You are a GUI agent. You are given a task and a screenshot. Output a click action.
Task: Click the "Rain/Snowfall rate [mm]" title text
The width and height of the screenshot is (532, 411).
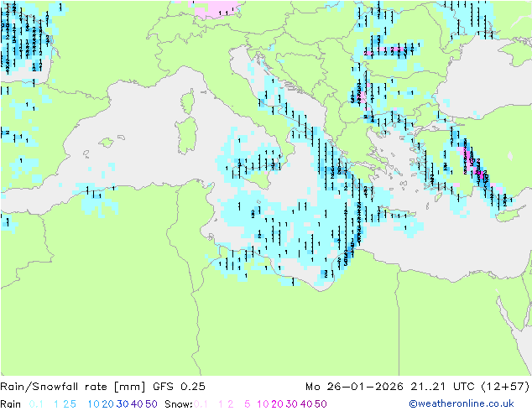[x=73, y=387]
